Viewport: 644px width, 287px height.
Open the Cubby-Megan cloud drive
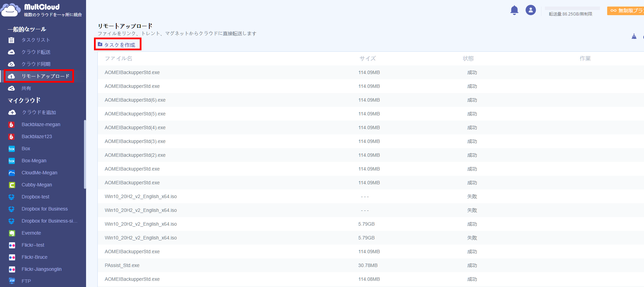(37, 185)
